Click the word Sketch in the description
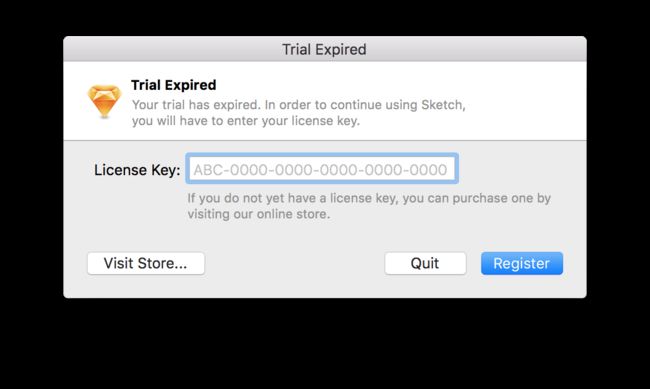This screenshot has height=389, width=650. 441,105
